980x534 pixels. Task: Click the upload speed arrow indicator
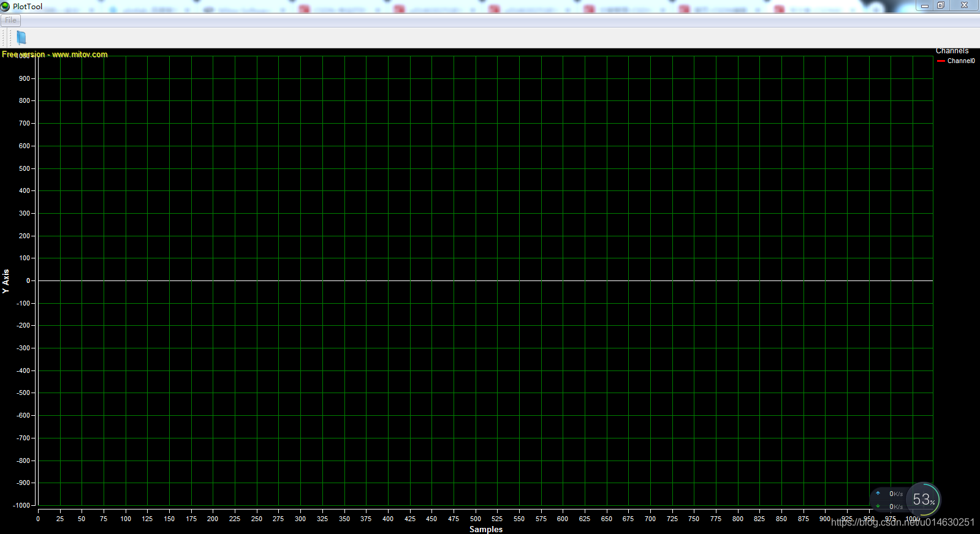878,493
